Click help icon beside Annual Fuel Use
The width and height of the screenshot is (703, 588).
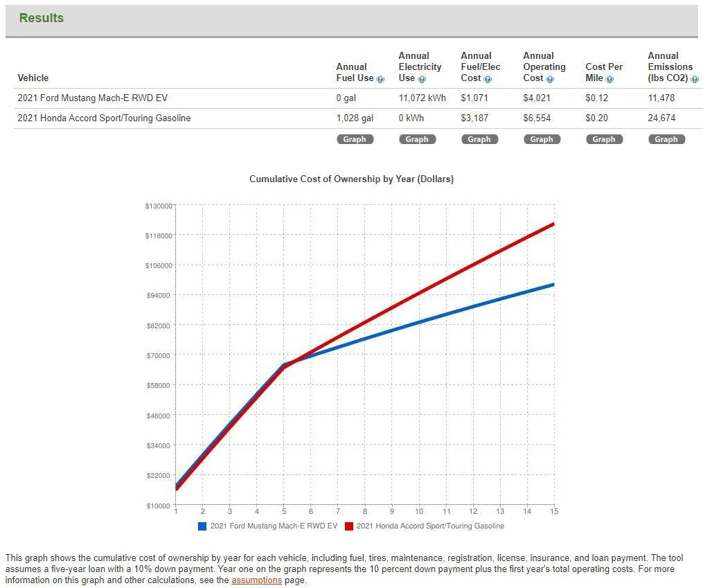pyautogui.click(x=380, y=80)
